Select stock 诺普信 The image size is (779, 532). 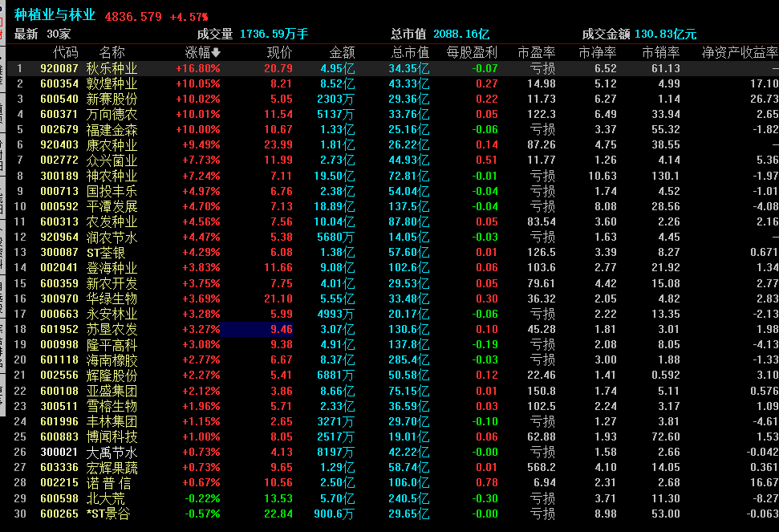pyautogui.click(x=109, y=483)
